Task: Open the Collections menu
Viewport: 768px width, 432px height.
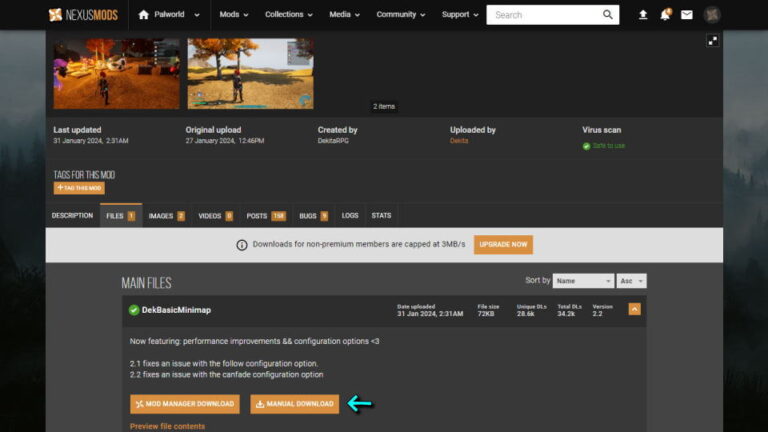Action: (288, 15)
